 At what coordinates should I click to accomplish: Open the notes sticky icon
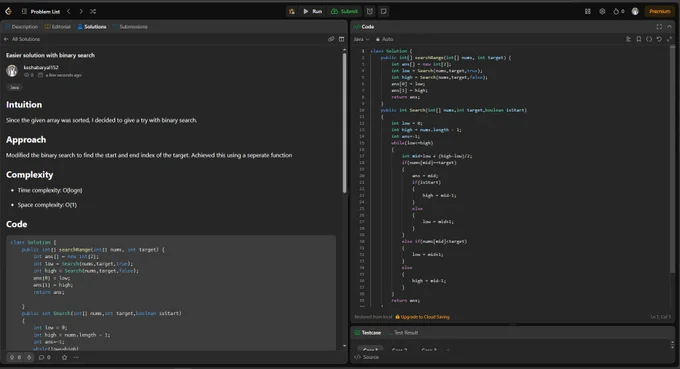point(384,11)
